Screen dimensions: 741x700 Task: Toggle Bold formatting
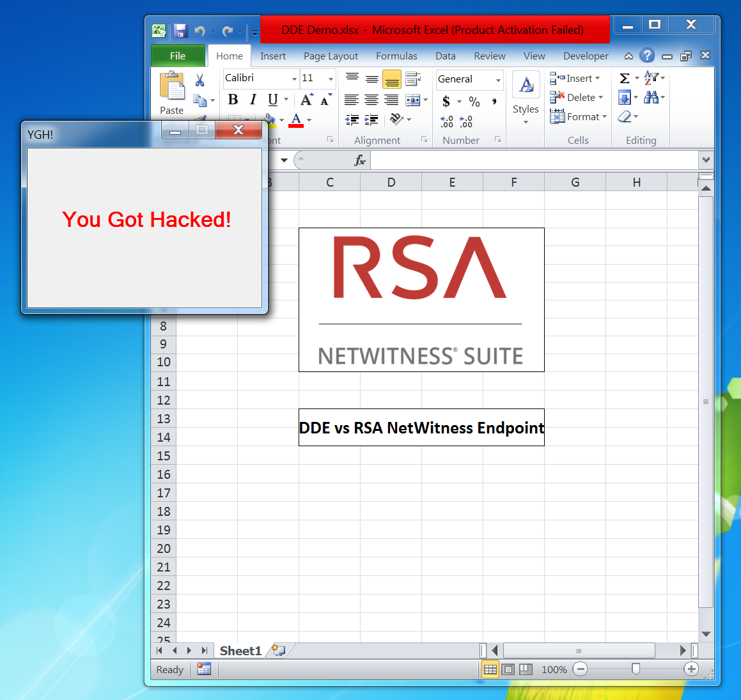pos(233,100)
